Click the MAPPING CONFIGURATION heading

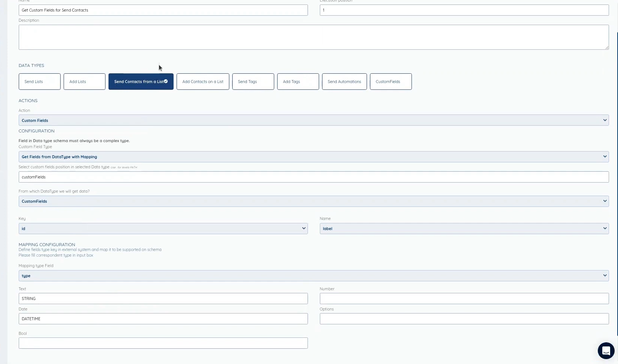tap(47, 244)
